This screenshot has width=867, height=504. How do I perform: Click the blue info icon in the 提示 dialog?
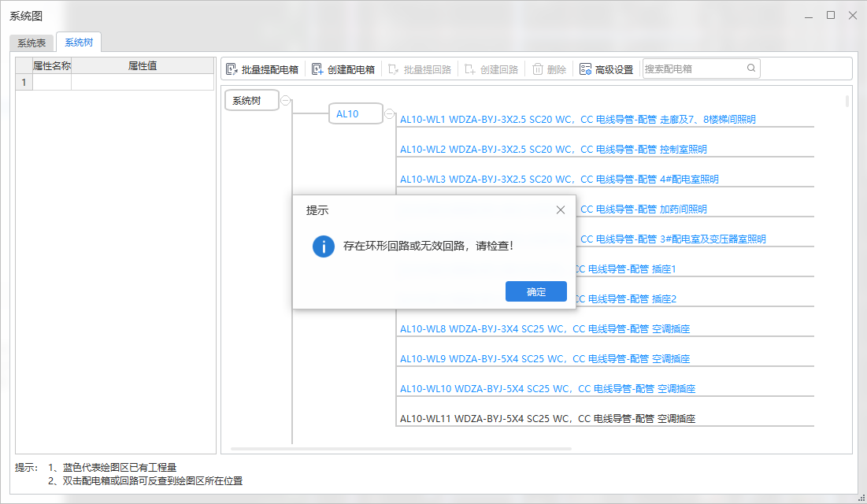(x=324, y=246)
